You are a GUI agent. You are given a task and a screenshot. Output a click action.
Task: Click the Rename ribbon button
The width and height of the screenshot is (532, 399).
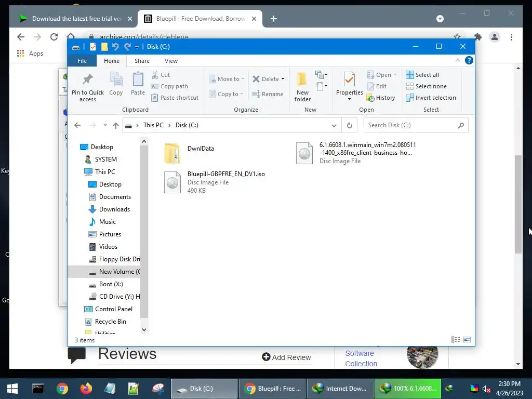(268, 94)
